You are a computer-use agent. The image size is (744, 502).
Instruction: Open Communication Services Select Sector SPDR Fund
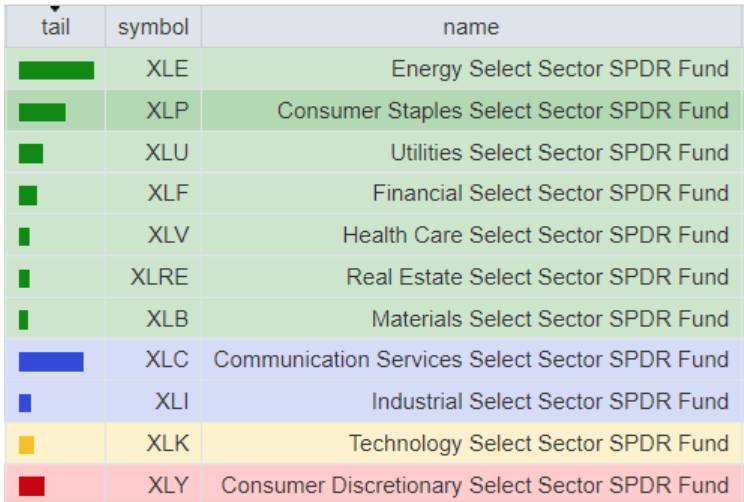pyautogui.click(x=471, y=360)
